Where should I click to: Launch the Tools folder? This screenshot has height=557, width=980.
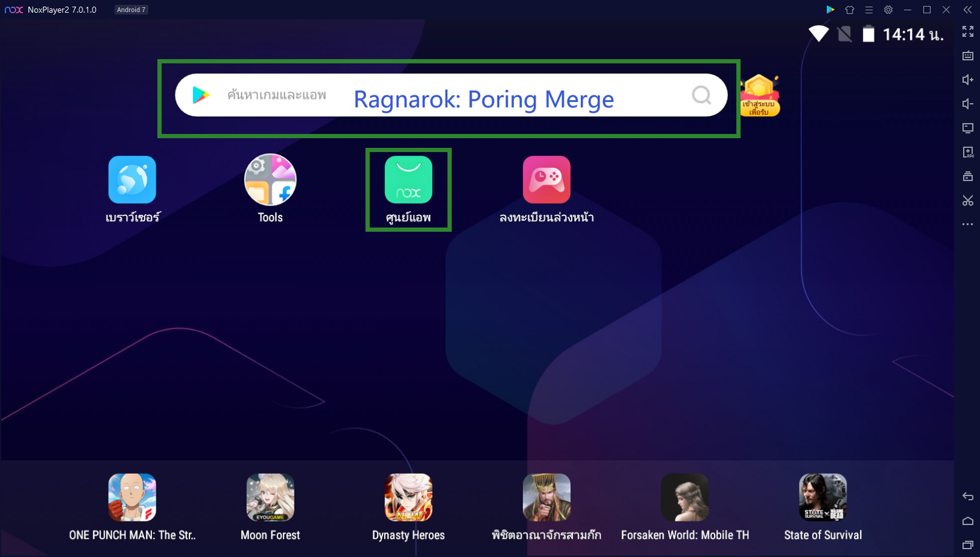click(270, 180)
